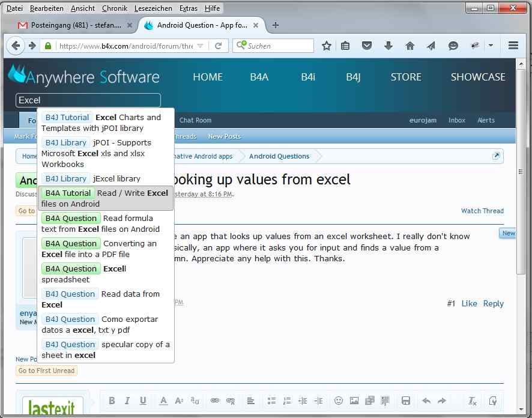Choose the 'jExcel library' search suggestion

106,178
